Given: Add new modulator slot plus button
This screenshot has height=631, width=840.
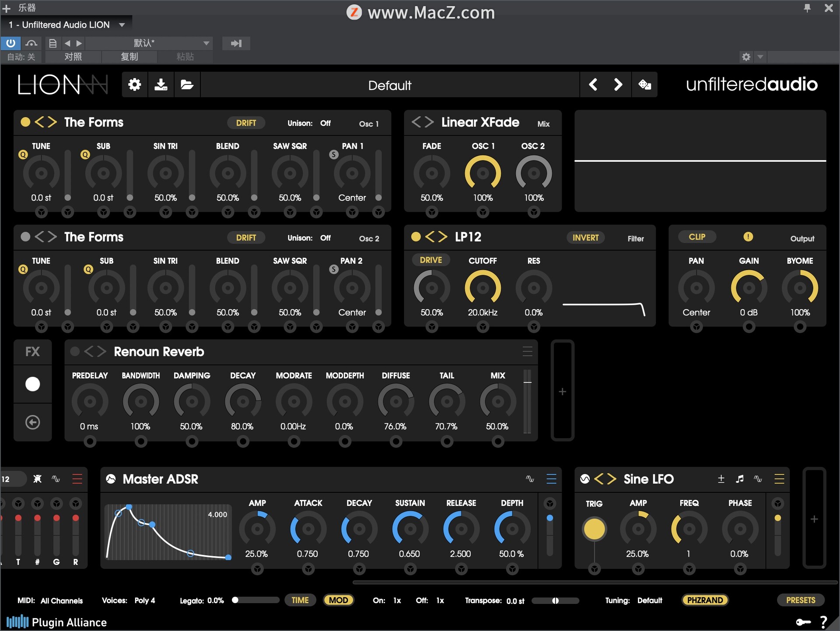Looking at the screenshot, I should (x=814, y=519).
